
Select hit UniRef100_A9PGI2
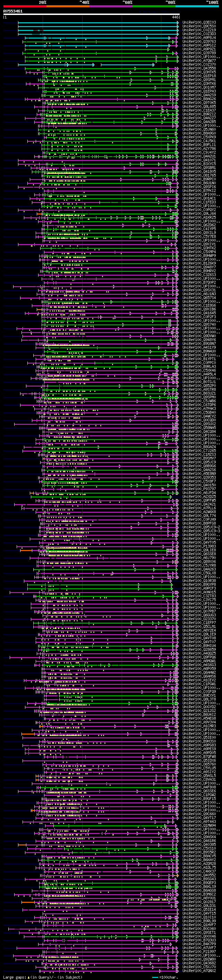pyautogui.click(x=199, y=45)
